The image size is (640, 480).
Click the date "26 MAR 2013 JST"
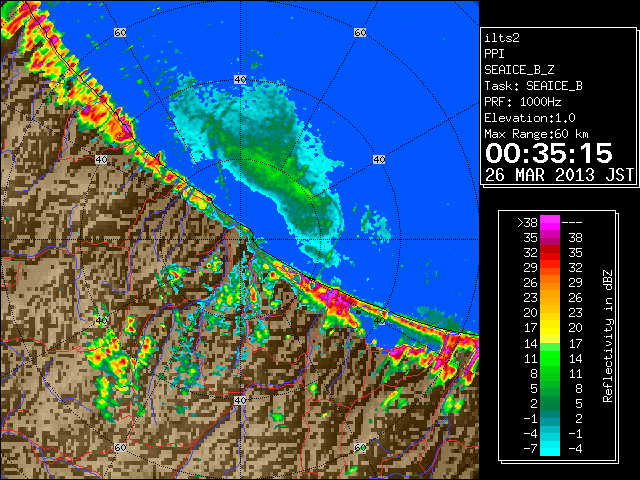coord(560,175)
